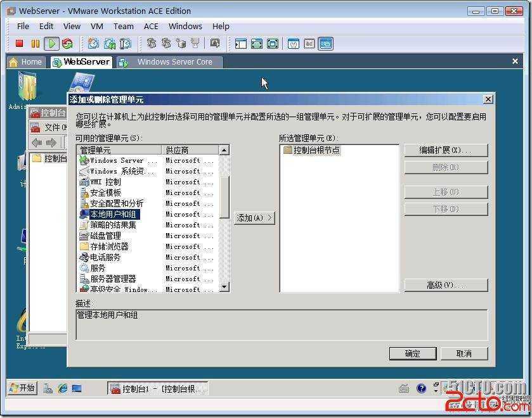Click the 开始 Start button
This screenshot has width=532, height=418.
(x=22, y=388)
